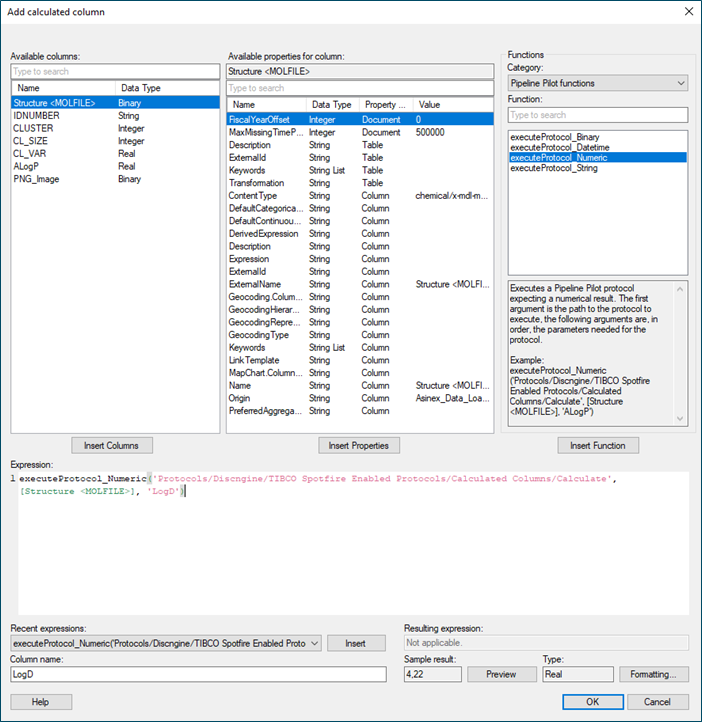Select the ExternalName property
This screenshot has width=702, height=722.
click(x=360, y=284)
